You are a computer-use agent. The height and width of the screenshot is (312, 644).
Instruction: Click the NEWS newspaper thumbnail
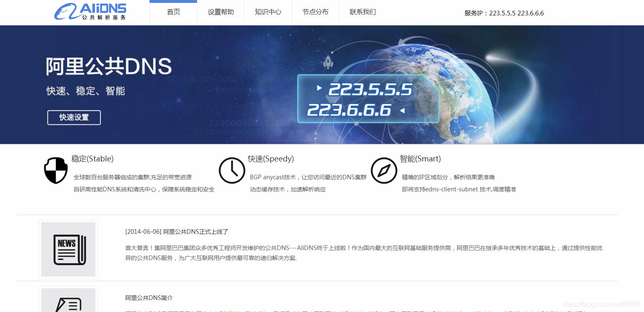pos(68,249)
